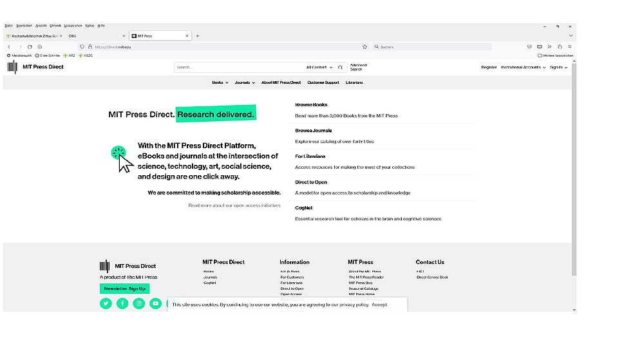This screenshot has height=353, width=644.
Task: Expand the Books navigation menu
Action: [x=220, y=82]
